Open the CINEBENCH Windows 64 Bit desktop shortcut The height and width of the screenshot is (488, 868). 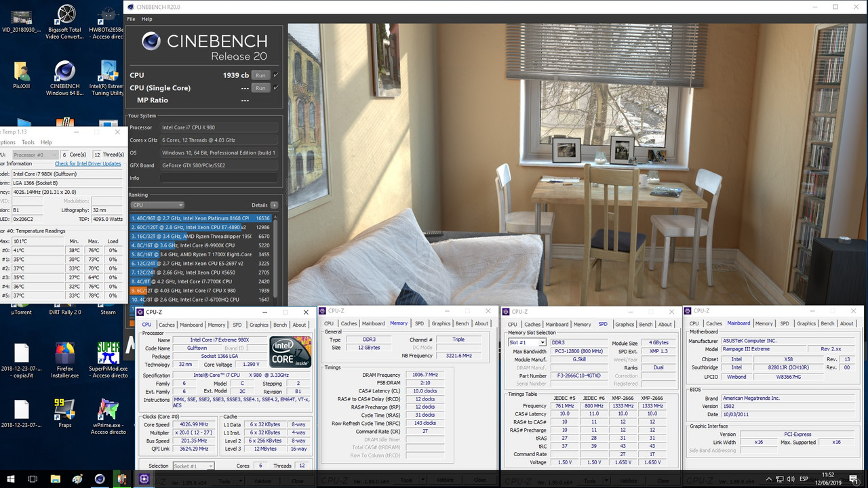coord(65,77)
